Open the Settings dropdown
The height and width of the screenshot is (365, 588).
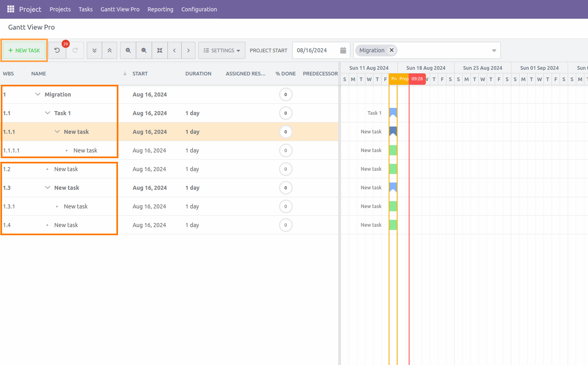pos(221,50)
